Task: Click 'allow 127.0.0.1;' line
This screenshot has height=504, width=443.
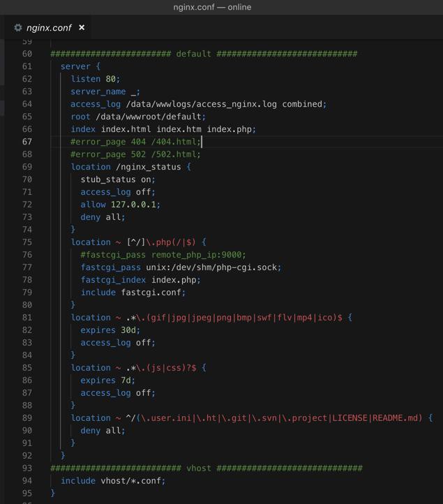Action: coord(121,205)
